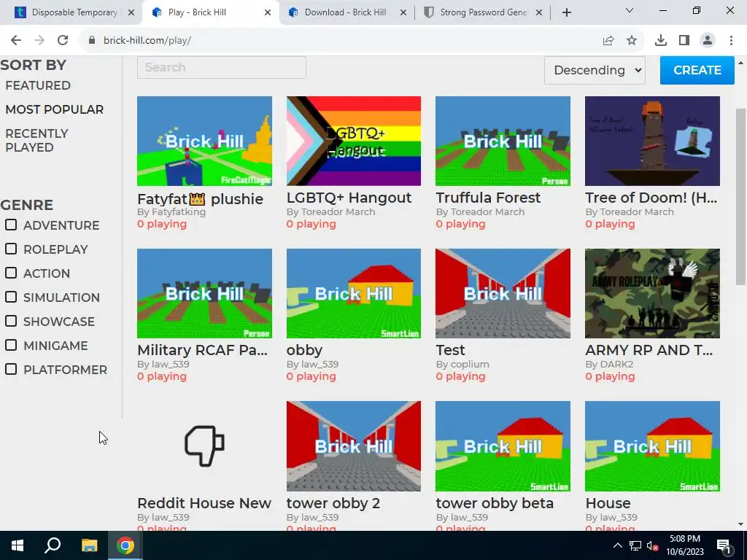Click the Reddit House New thumbs-down placeholder

(204, 446)
